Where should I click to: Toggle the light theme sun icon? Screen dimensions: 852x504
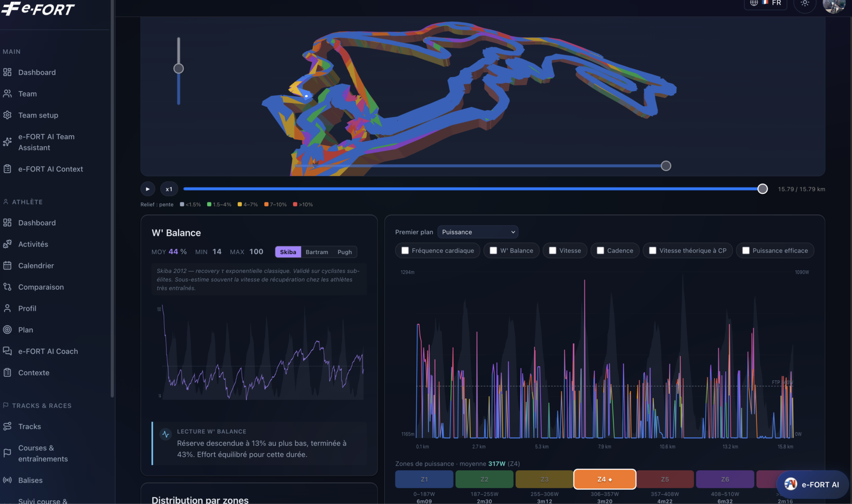point(805,4)
